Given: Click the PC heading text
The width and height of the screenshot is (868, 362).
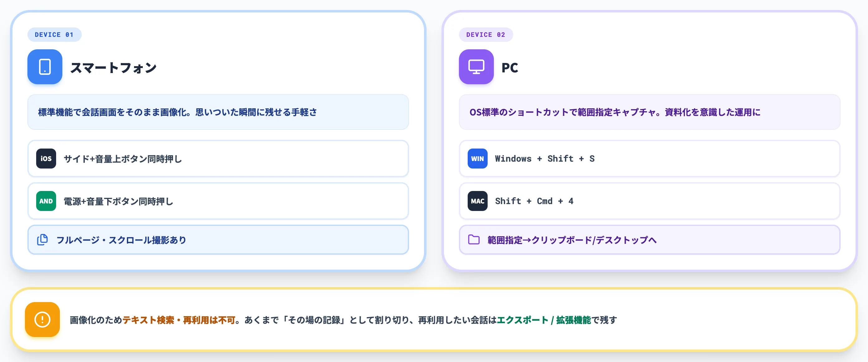Looking at the screenshot, I should pyautogui.click(x=509, y=68).
